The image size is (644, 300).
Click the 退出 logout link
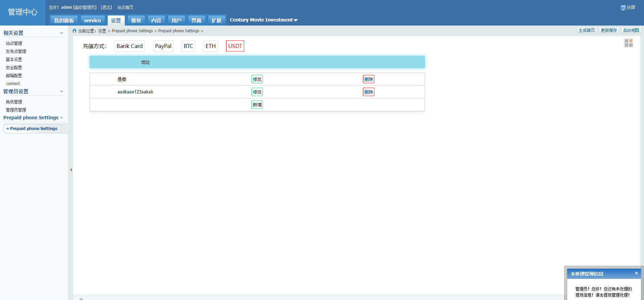106,7
